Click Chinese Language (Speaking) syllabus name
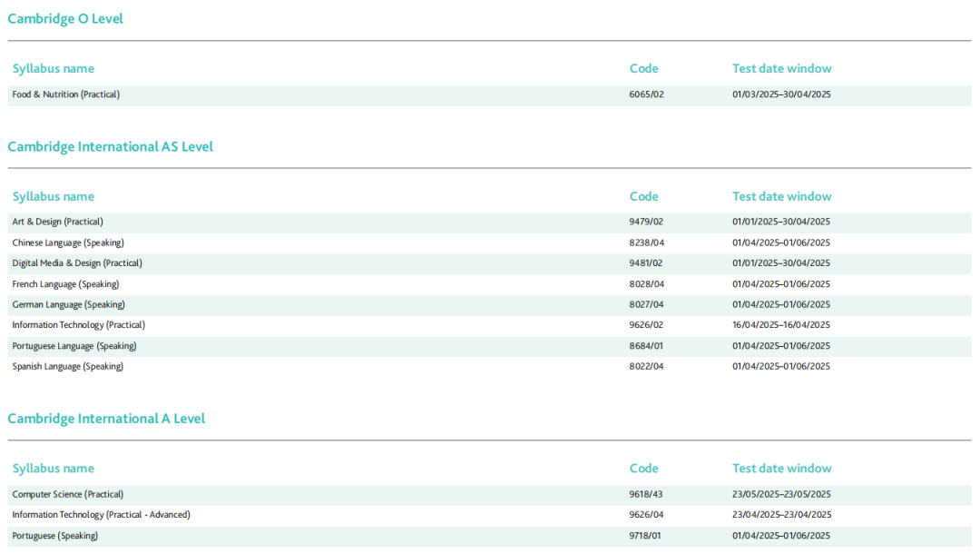The height and width of the screenshot is (554, 980). tap(68, 242)
